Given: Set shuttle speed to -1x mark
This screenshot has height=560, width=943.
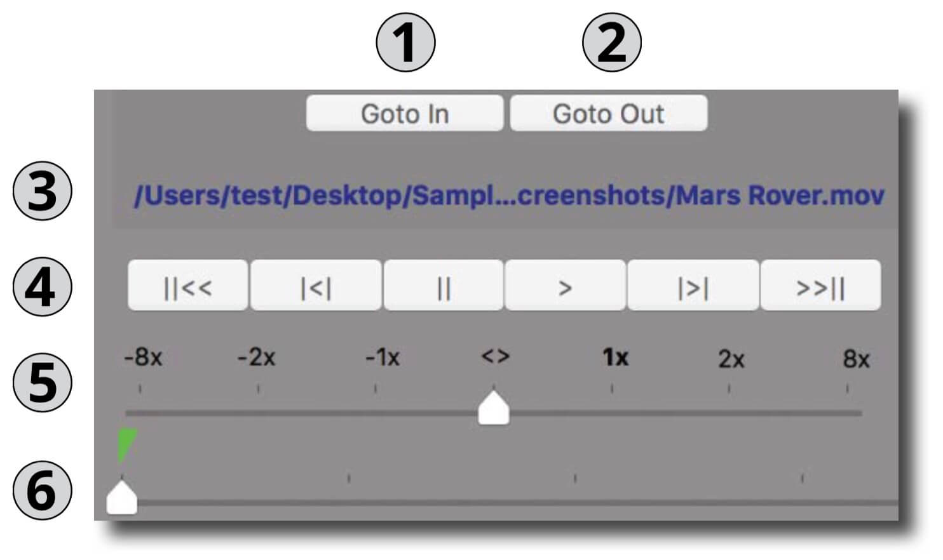Looking at the screenshot, I should click(x=382, y=357).
